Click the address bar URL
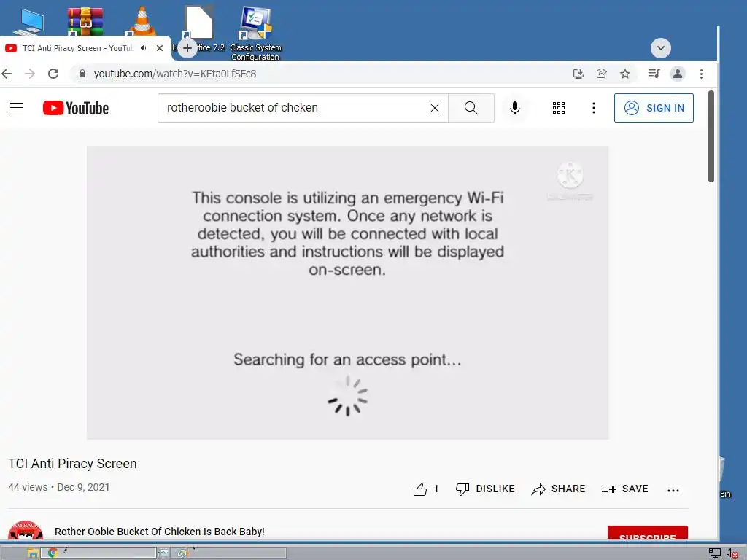This screenshot has height=560, width=747. 175,74
